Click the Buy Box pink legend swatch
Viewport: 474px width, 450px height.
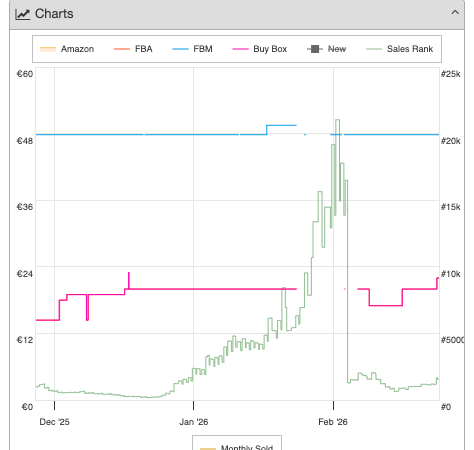pos(240,49)
